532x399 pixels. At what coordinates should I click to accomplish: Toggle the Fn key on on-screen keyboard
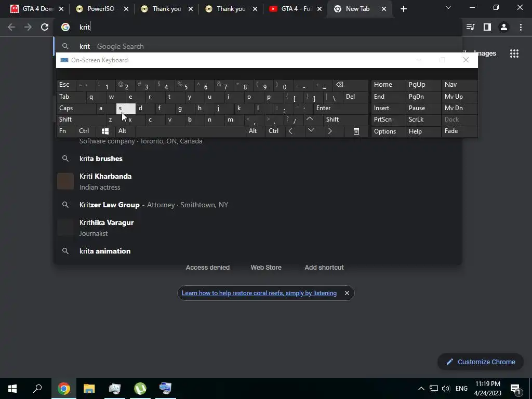click(x=66, y=131)
